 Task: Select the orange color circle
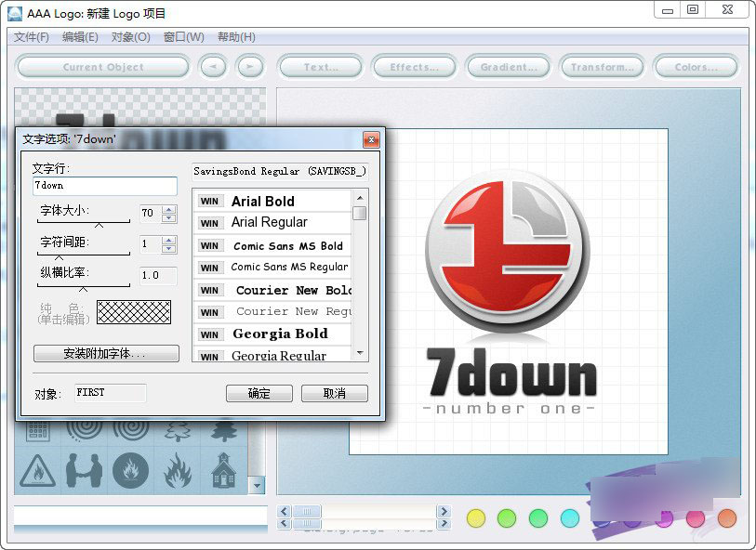(x=727, y=518)
